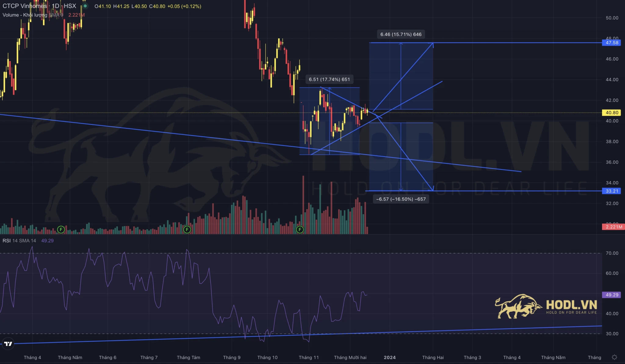Click the -6.57 (-16.50%) measurement label

click(x=401, y=199)
